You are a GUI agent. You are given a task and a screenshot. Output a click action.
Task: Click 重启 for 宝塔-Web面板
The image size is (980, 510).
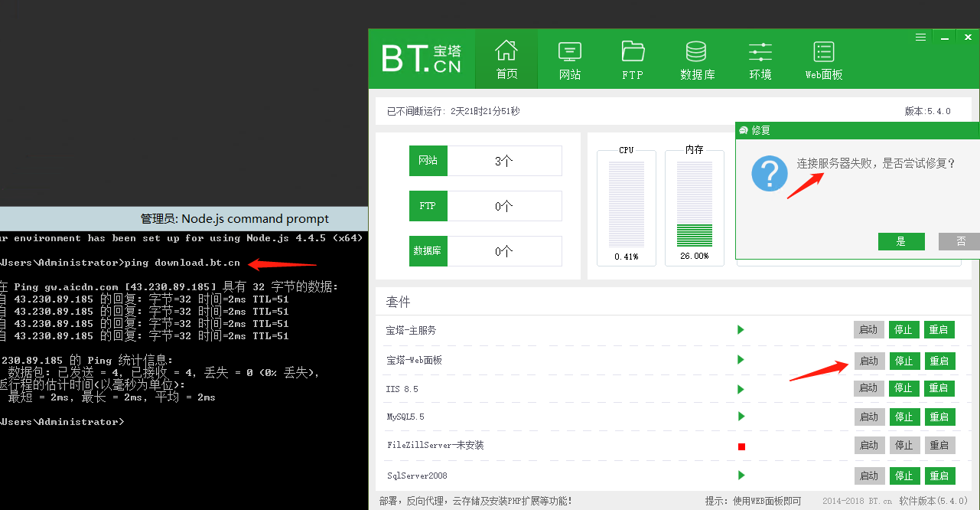pos(939,361)
